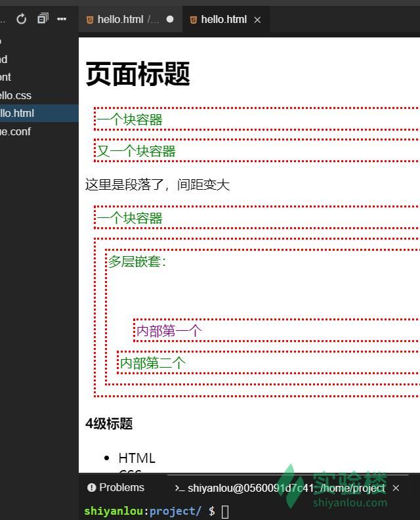The height and width of the screenshot is (520, 420).
Task: Close the hello.html preview tab
Action: [x=257, y=20]
